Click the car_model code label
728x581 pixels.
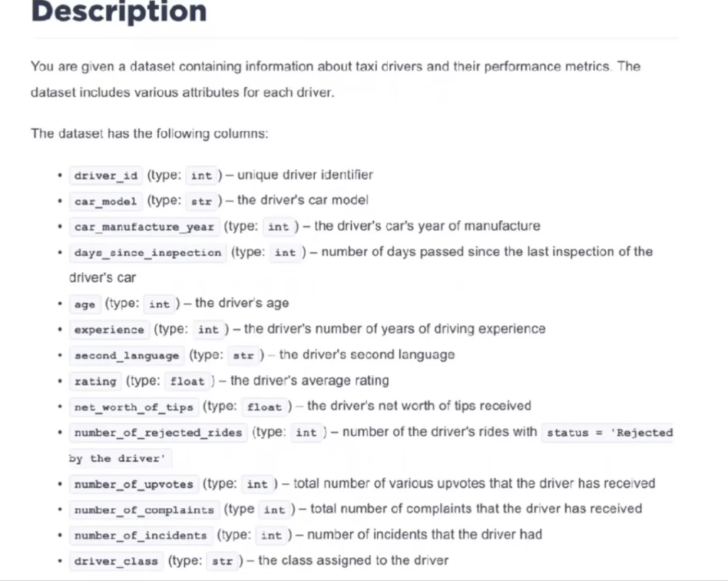tap(106, 201)
